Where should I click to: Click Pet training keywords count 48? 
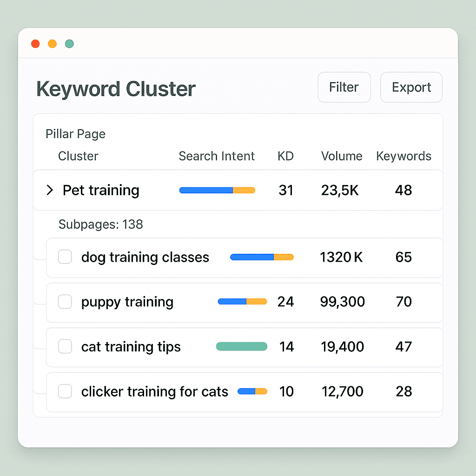[403, 190]
